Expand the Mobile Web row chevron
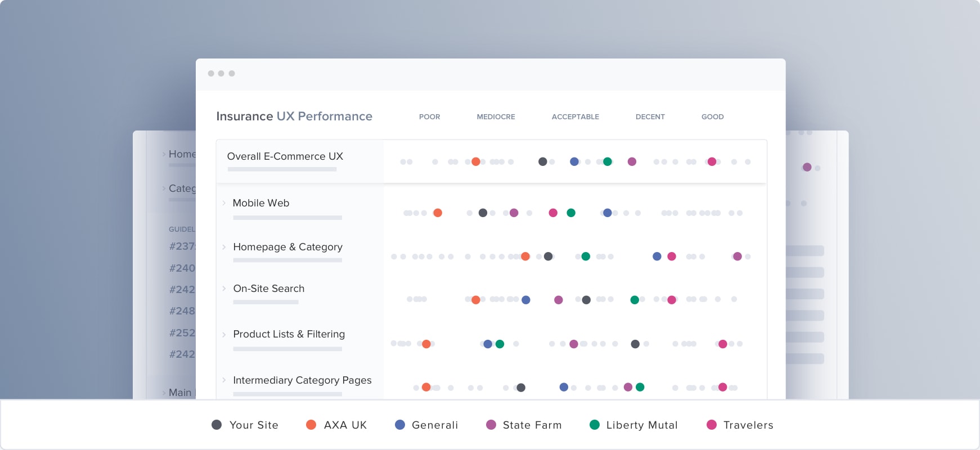Screen dimensions: 980x450 [224, 203]
